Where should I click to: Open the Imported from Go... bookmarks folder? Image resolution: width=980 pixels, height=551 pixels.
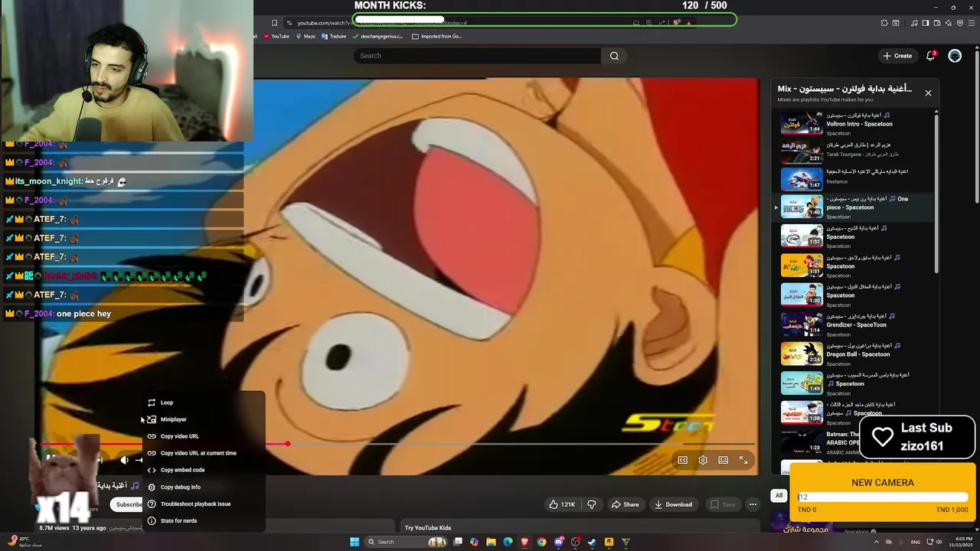[437, 36]
